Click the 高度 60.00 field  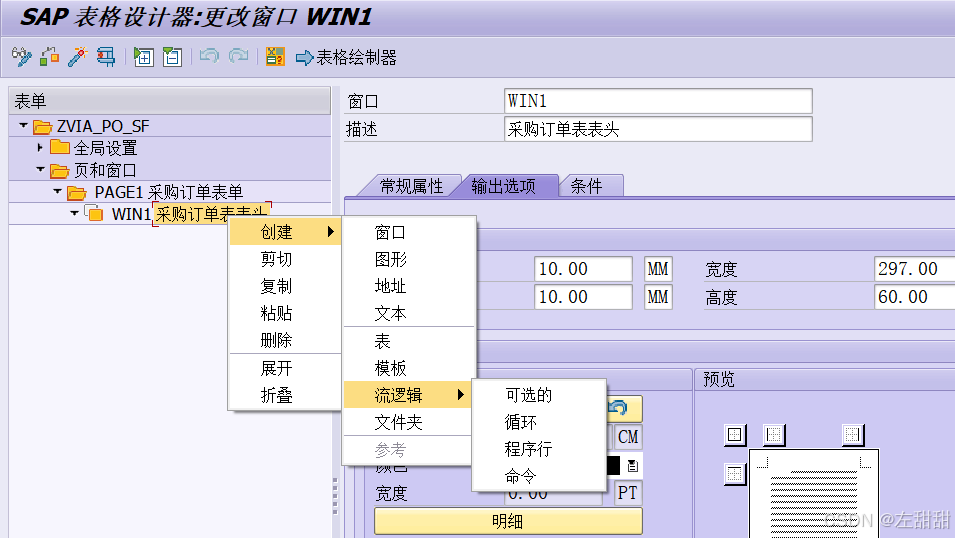coord(914,297)
